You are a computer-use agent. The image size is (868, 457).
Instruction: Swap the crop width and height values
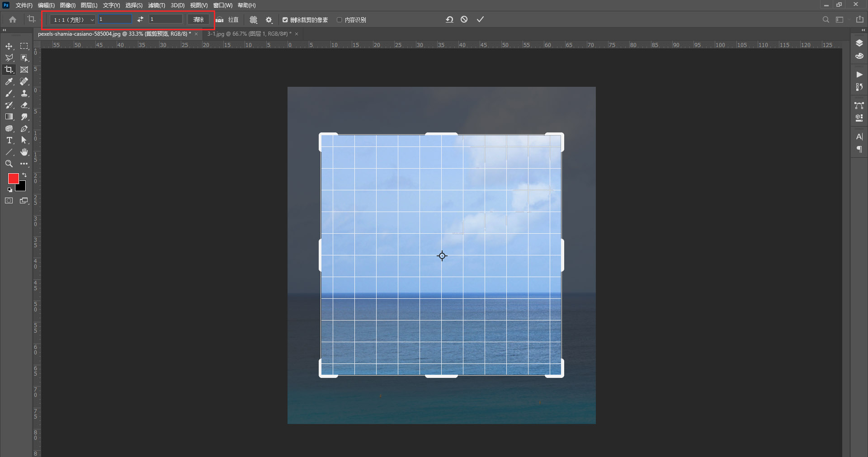click(140, 19)
